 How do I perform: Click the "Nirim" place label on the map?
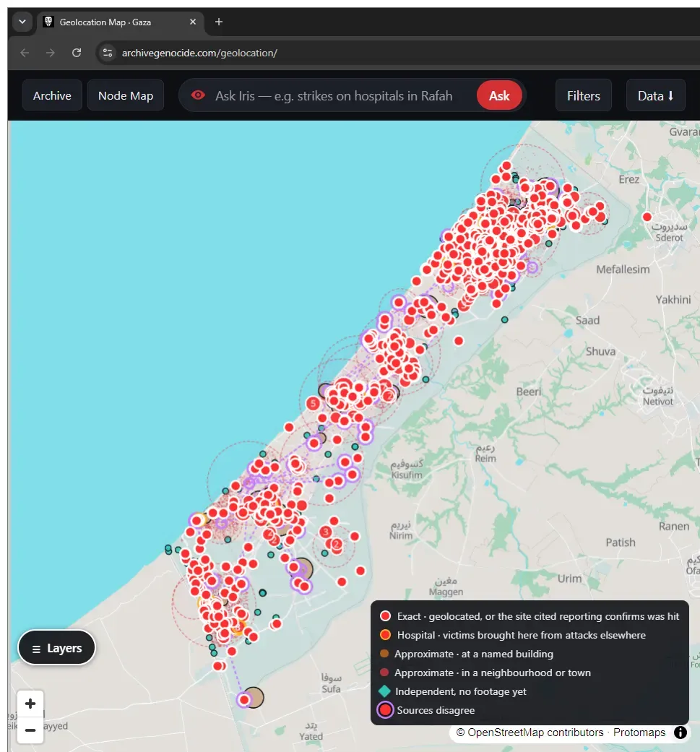401,536
